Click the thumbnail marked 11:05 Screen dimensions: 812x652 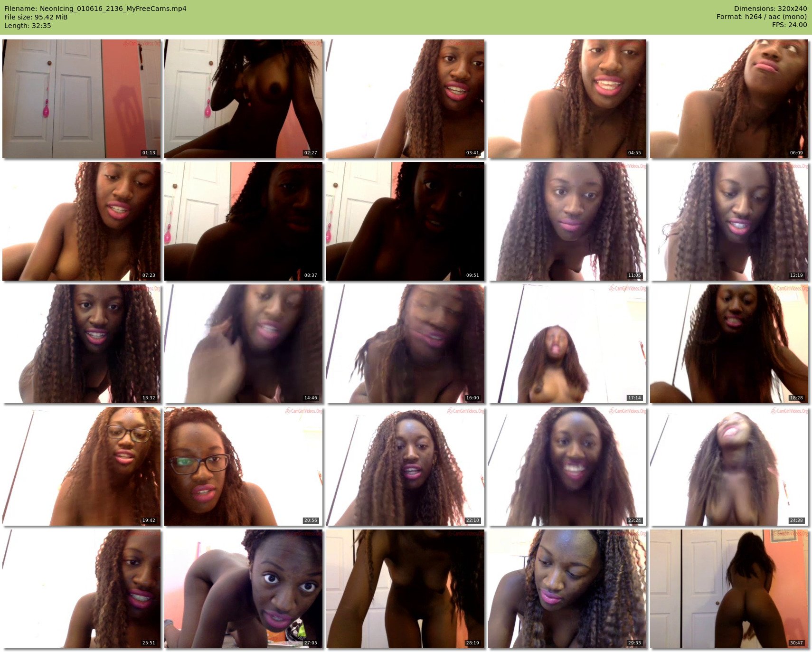567,221
